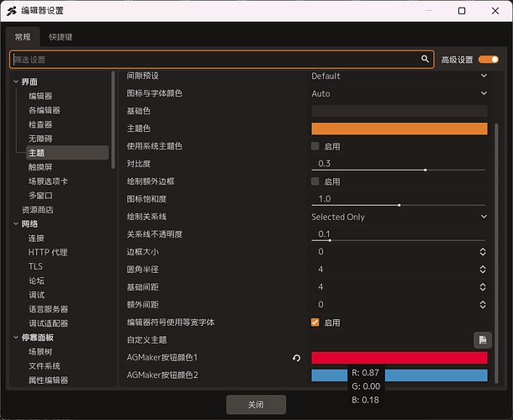Select 主题 in the tree
Image resolution: width=513 pixels, height=420 pixels.
tap(67, 153)
